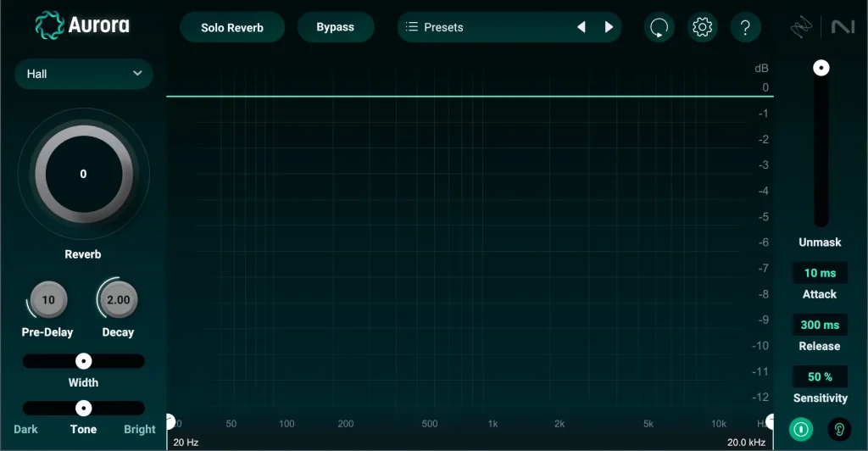The image size is (868, 451).
Task: Toggle the Unmask power button
Action: [x=800, y=429]
